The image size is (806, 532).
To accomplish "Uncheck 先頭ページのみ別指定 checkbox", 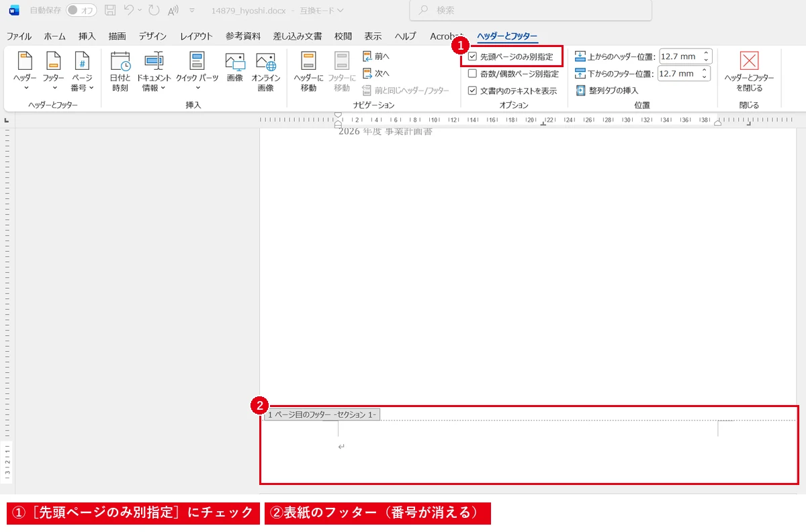I will click(x=472, y=57).
